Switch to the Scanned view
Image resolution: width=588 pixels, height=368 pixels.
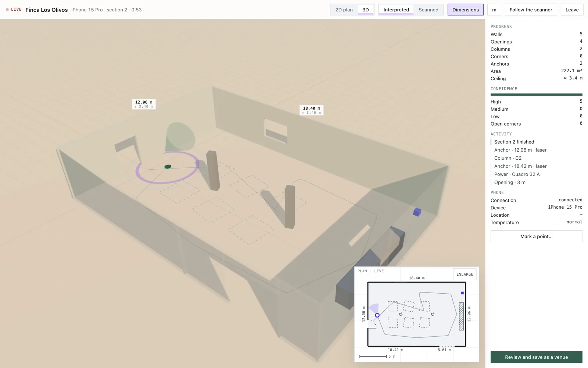tap(429, 10)
